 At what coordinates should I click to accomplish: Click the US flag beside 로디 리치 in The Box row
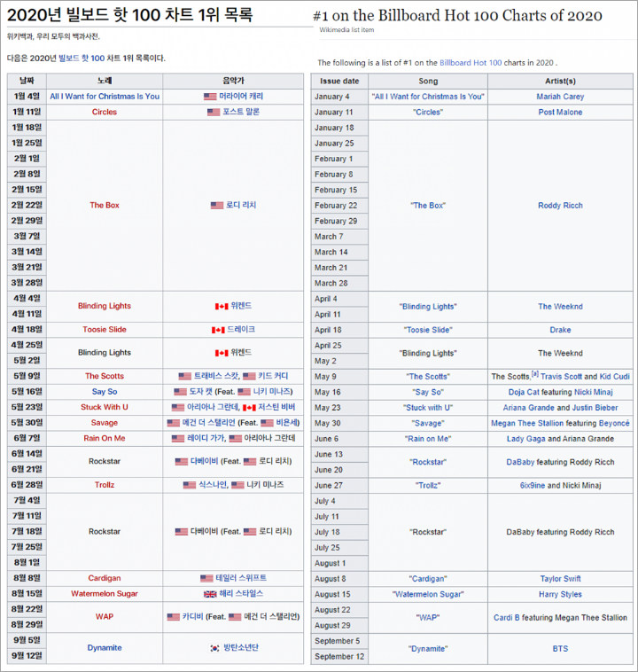pyautogui.click(x=217, y=206)
